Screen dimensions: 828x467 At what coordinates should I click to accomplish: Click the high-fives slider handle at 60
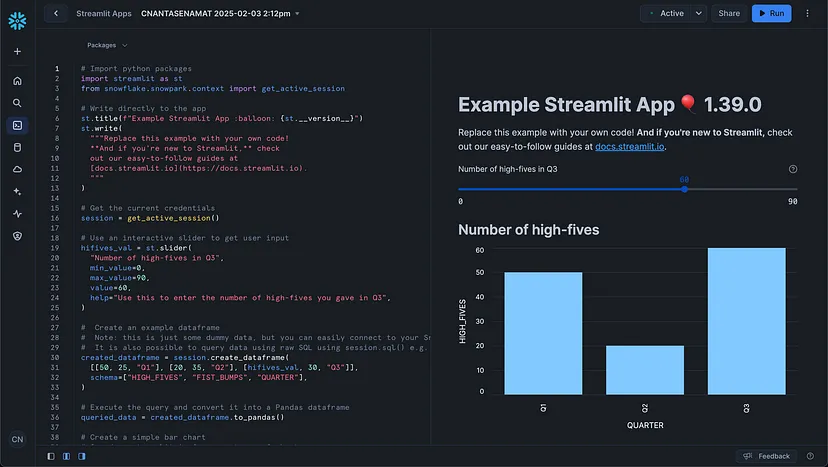click(x=684, y=189)
